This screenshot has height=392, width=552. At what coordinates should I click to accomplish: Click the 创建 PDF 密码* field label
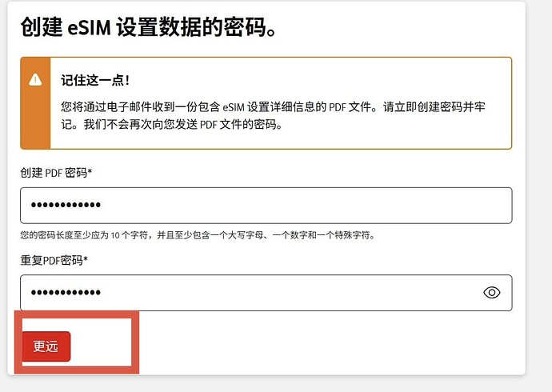pos(56,173)
